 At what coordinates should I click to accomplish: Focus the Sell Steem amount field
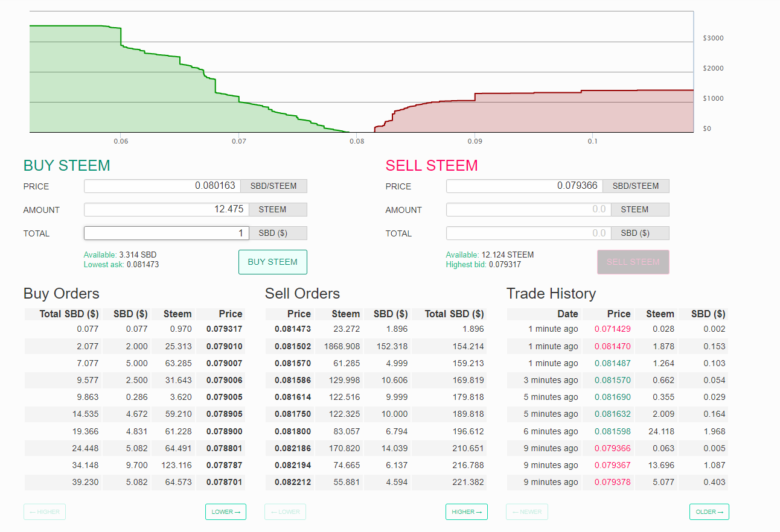pyautogui.click(x=529, y=209)
